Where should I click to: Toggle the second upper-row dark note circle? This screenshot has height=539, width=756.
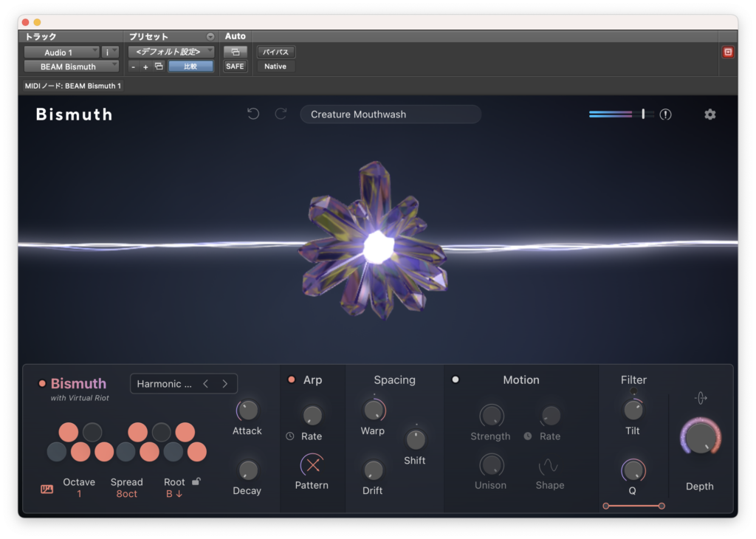tap(92, 432)
